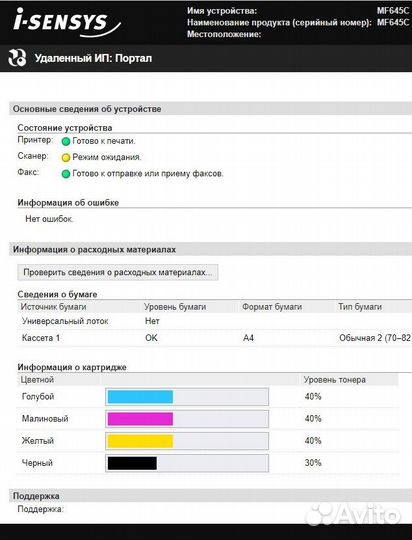Viewport: 412px width, 540px height.
Task: Click the check consumables information button
Action: click(117, 272)
